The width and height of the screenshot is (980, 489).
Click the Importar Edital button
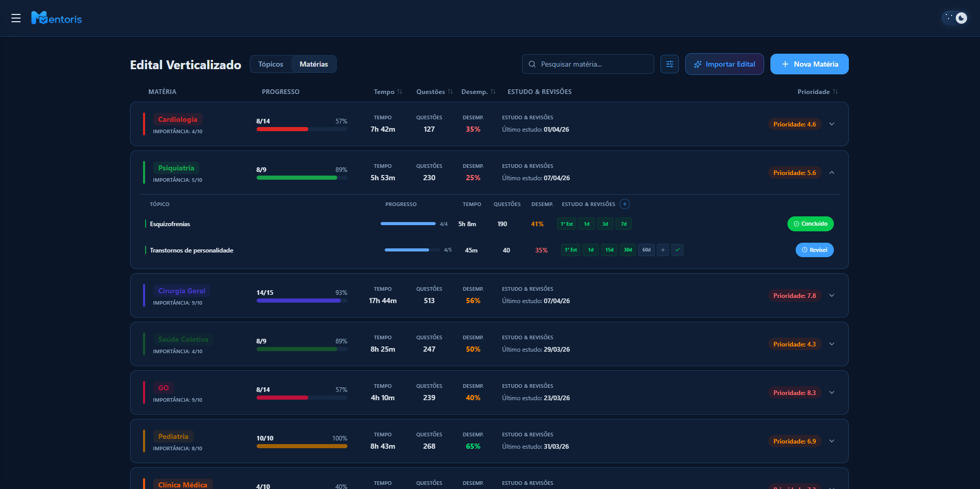point(724,64)
